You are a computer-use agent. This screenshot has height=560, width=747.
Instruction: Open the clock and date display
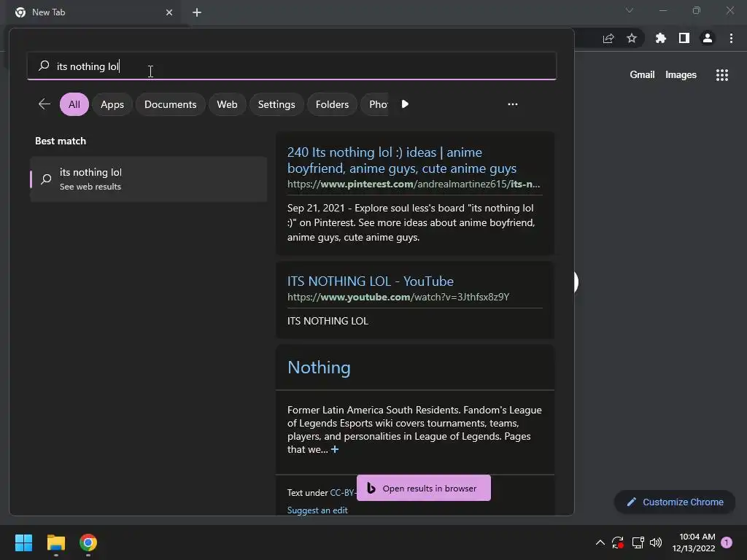694,542
